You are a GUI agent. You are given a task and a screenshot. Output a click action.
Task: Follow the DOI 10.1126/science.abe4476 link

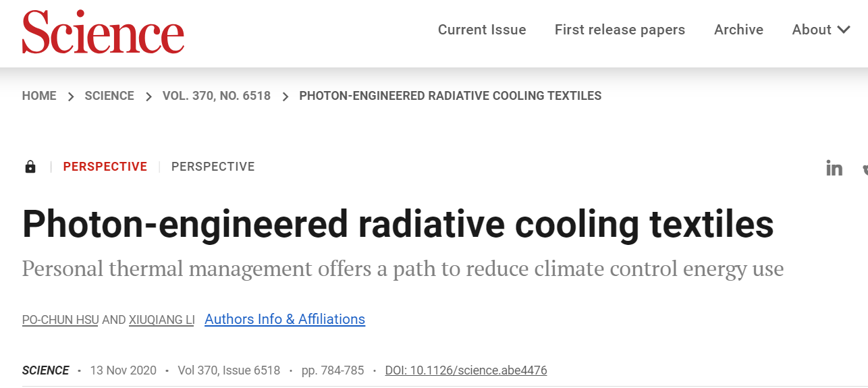coord(466,370)
